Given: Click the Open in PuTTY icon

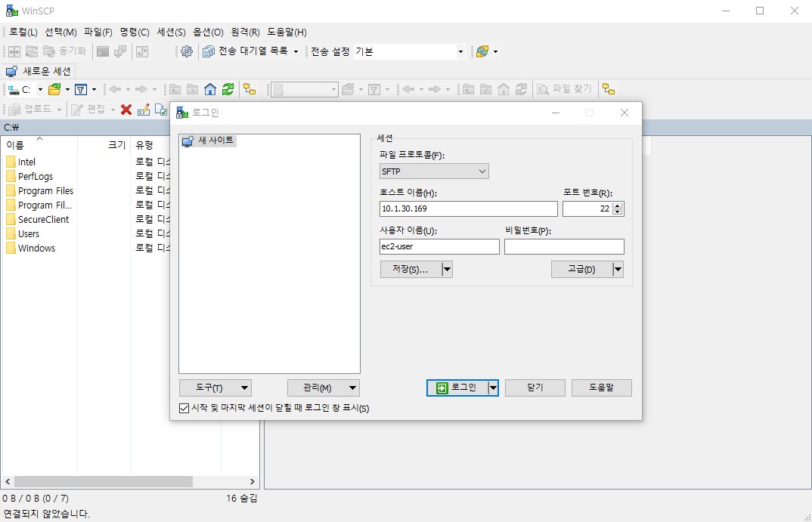Looking at the screenshot, I should click(120, 51).
